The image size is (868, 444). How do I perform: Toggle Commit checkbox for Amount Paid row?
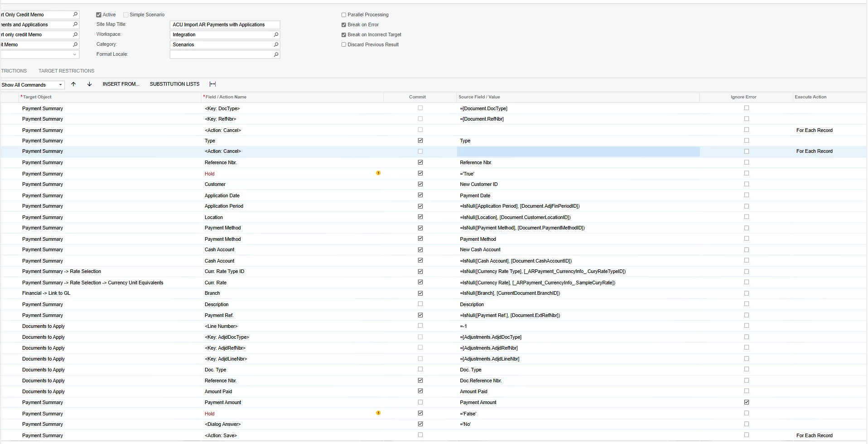(420, 391)
